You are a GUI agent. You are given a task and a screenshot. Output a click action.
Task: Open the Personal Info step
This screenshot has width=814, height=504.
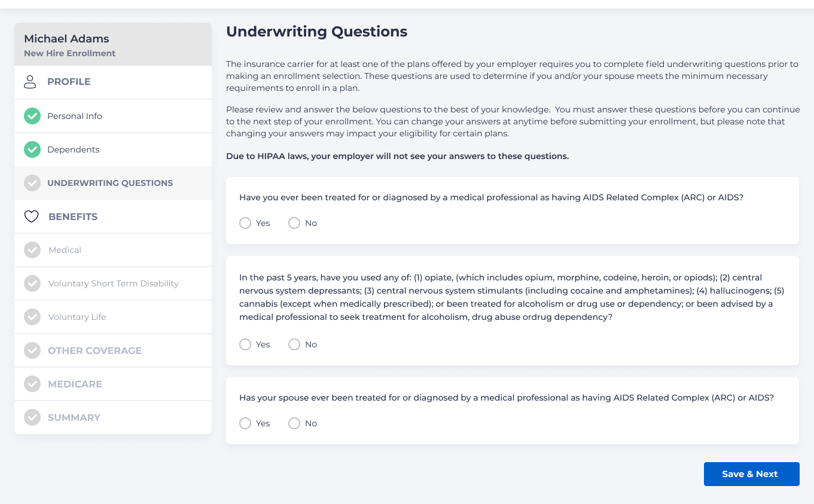75,116
